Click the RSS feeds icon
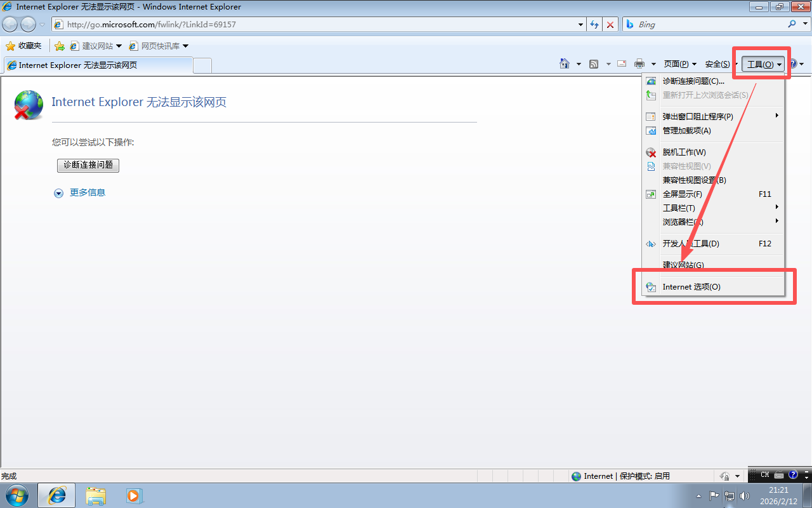The image size is (812, 508). [594, 63]
